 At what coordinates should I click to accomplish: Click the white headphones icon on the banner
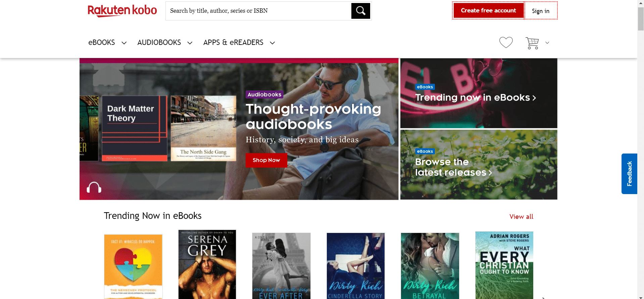[94, 187]
